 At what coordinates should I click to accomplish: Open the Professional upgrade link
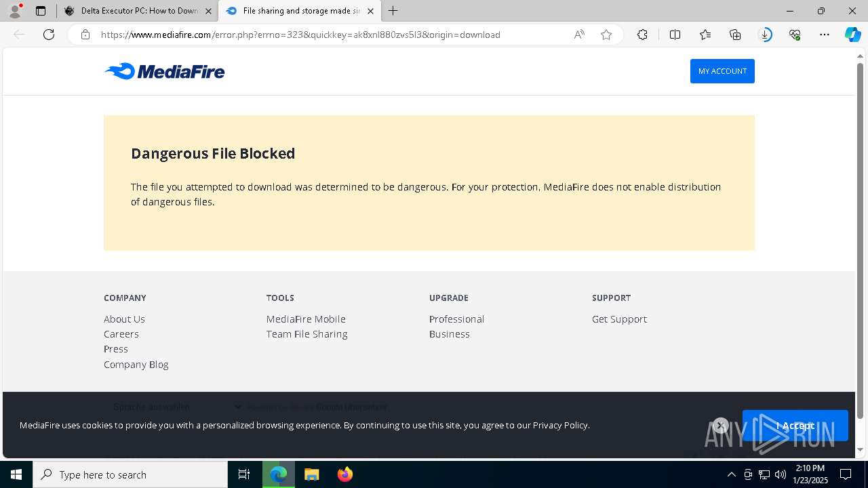point(456,319)
